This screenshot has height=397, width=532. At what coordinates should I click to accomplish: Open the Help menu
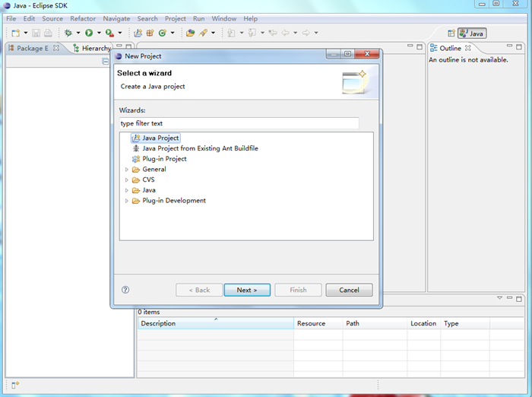click(250, 19)
